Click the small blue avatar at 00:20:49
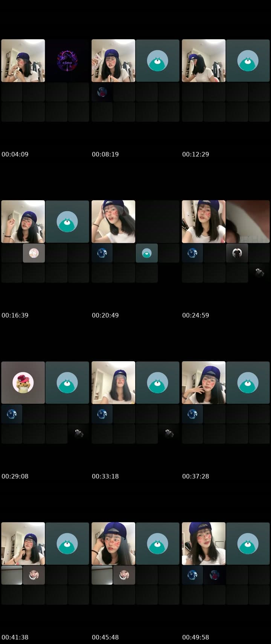This screenshot has width=271, height=644. coord(102,253)
